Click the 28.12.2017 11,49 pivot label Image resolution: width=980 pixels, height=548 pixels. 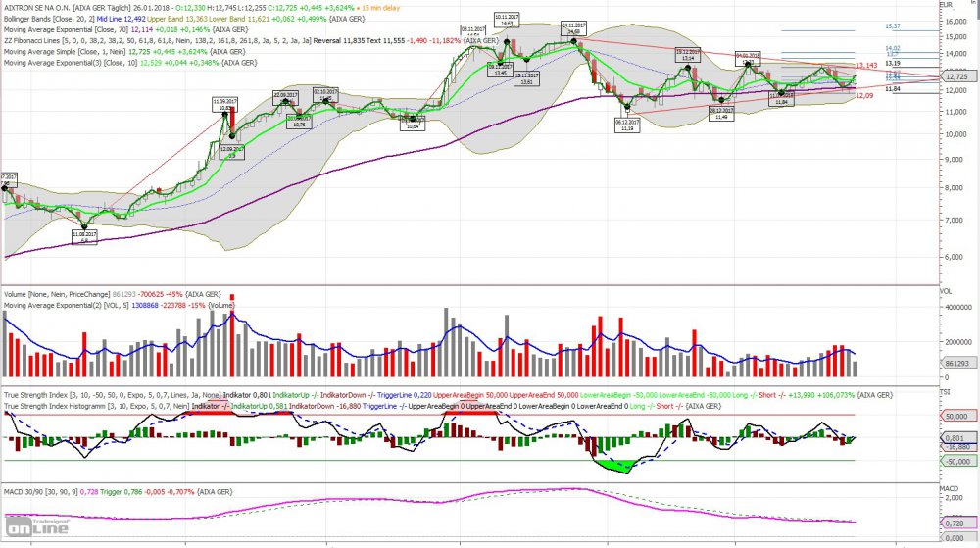coord(721,113)
